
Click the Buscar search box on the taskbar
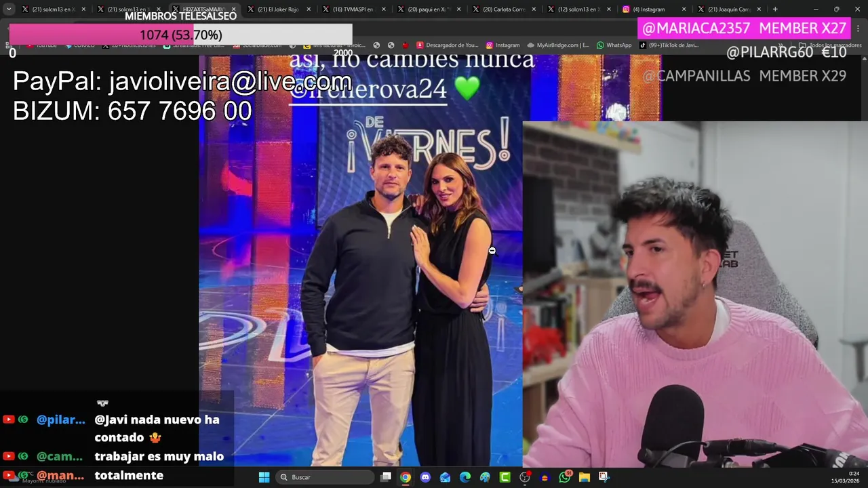coord(326,477)
